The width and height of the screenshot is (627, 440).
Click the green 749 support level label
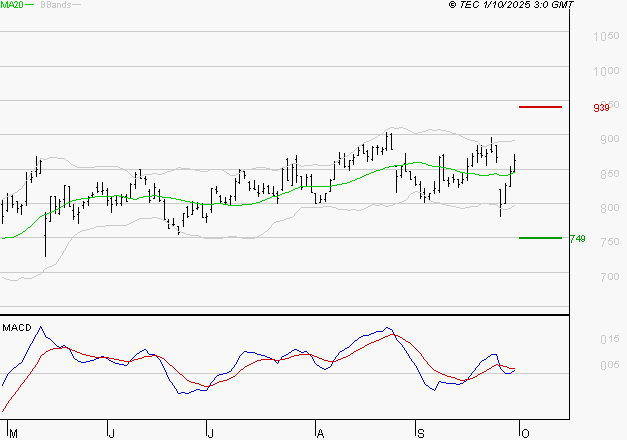pos(577,239)
